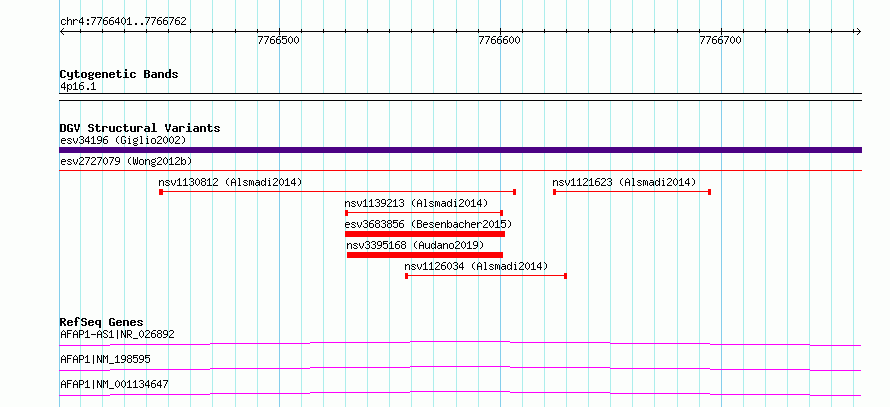
Task: Click the purple esv34196 variant bar
Action: (460, 150)
